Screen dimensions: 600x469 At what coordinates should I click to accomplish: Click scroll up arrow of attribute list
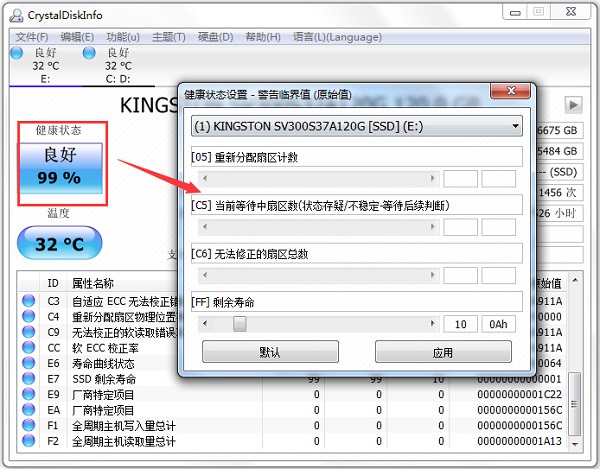(575, 280)
